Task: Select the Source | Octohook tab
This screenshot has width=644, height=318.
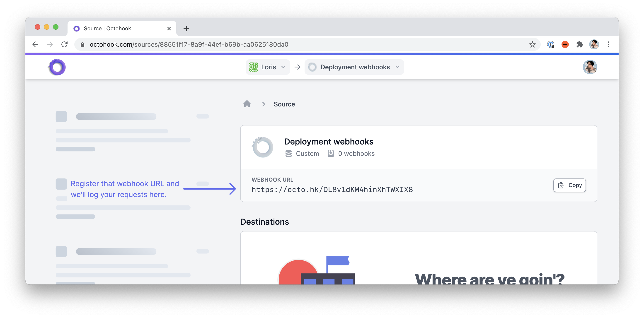Action: (122, 29)
